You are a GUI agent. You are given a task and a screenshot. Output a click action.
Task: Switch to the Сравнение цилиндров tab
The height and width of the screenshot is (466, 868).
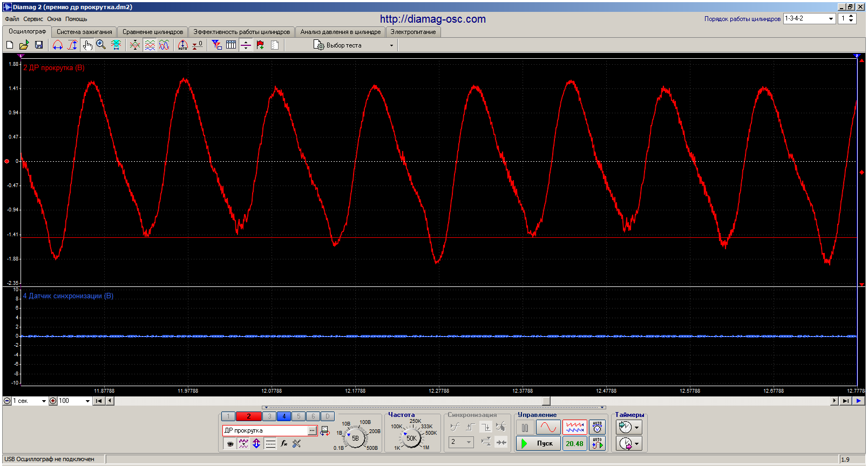point(153,32)
